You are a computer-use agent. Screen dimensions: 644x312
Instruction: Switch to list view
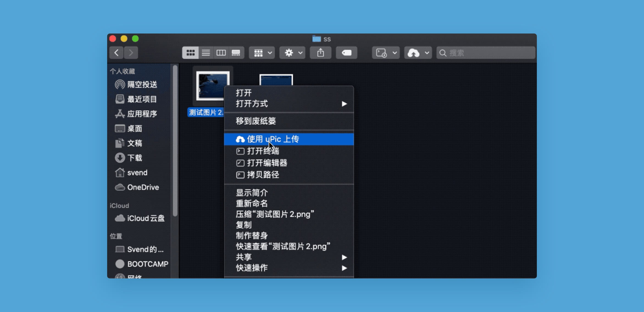tap(206, 53)
